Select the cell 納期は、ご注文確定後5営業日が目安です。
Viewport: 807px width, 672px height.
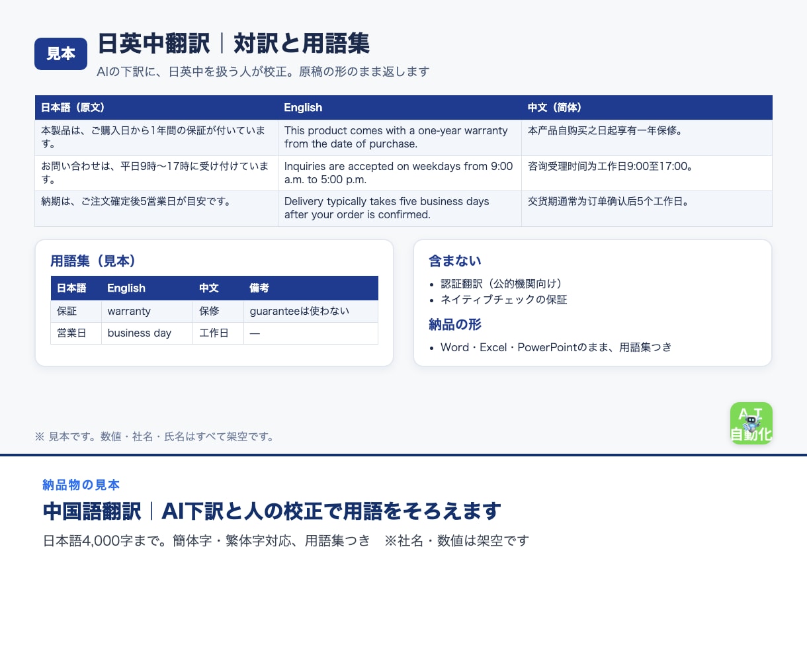(x=156, y=208)
